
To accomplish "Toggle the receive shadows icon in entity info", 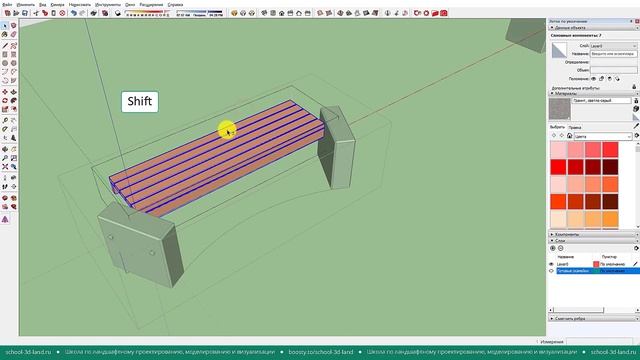I will pos(610,79).
